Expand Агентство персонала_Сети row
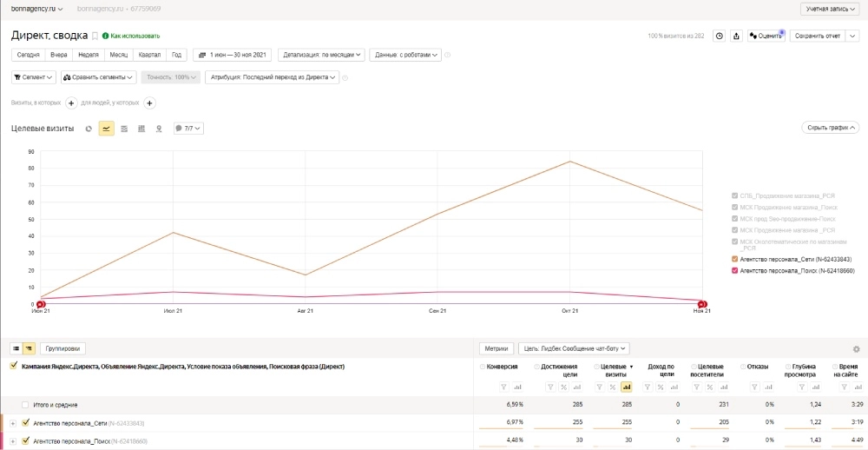Screen dimensions: 868x450 (13, 423)
